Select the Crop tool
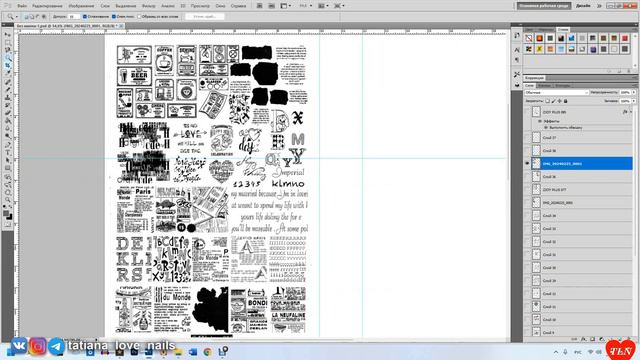 [x=8, y=66]
